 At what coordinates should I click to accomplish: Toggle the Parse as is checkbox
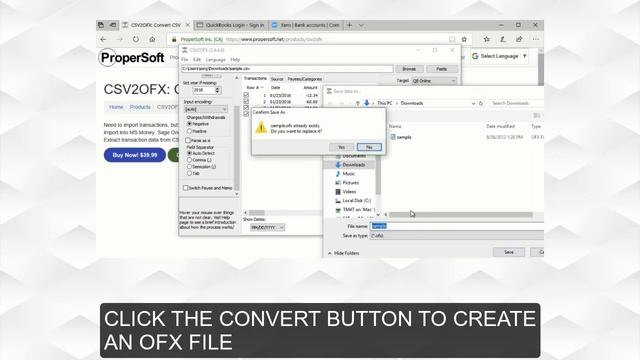(188, 140)
